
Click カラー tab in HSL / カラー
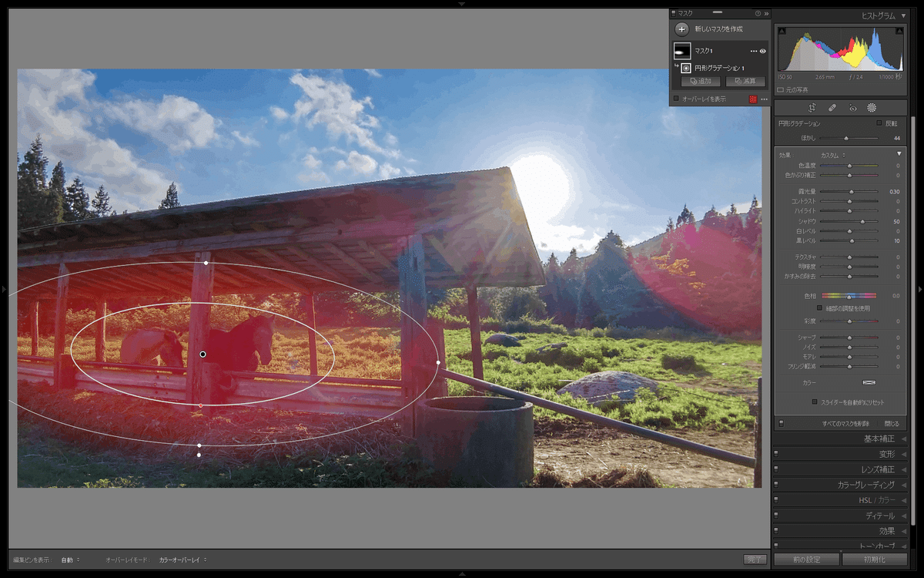[887, 500]
